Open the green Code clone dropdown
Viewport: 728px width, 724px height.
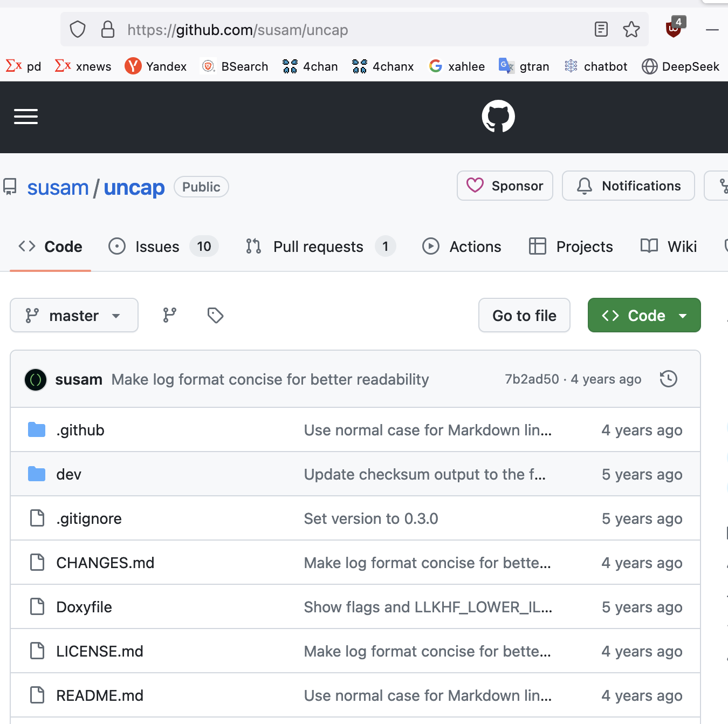(x=644, y=315)
